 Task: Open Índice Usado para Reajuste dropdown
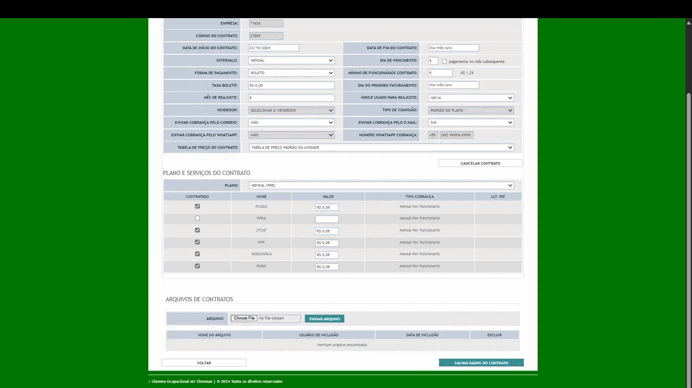(471, 98)
